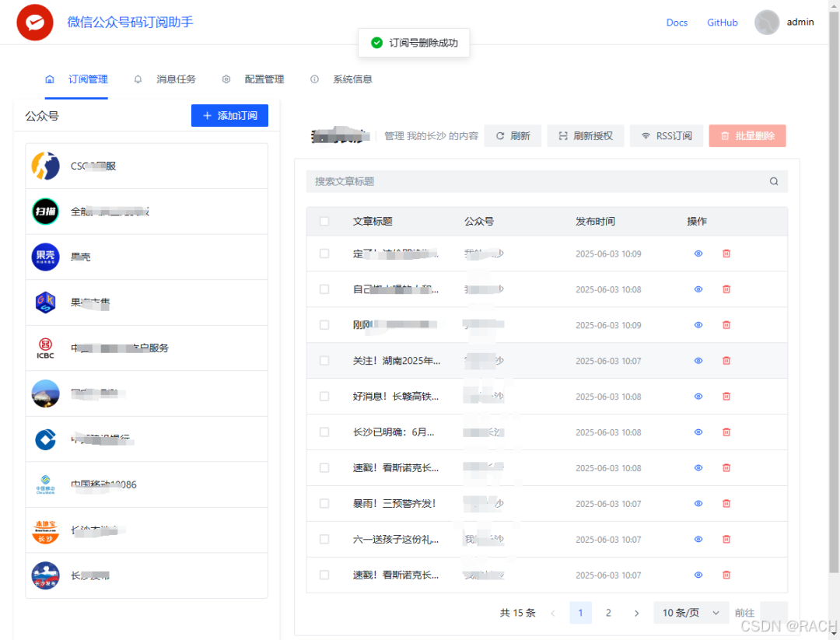The image size is (840, 640).
Task: Go to previous page arrow
Action: click(553, 614)
